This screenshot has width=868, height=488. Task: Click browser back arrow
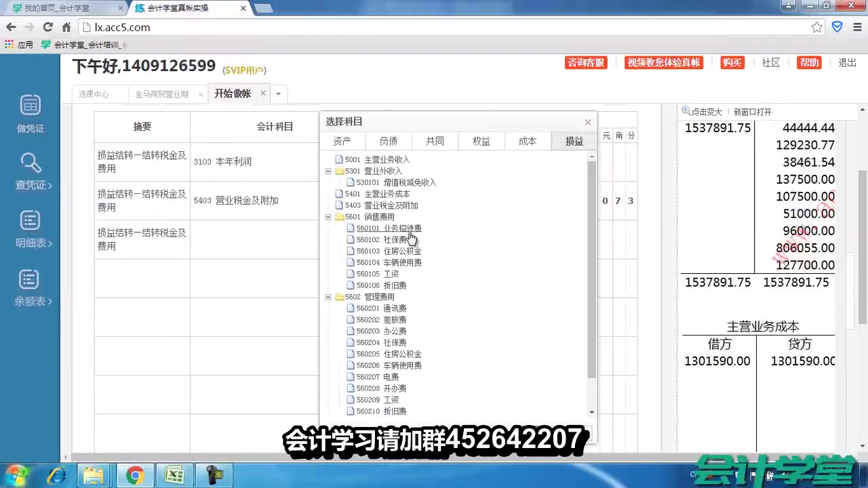[x=11, y=27]
